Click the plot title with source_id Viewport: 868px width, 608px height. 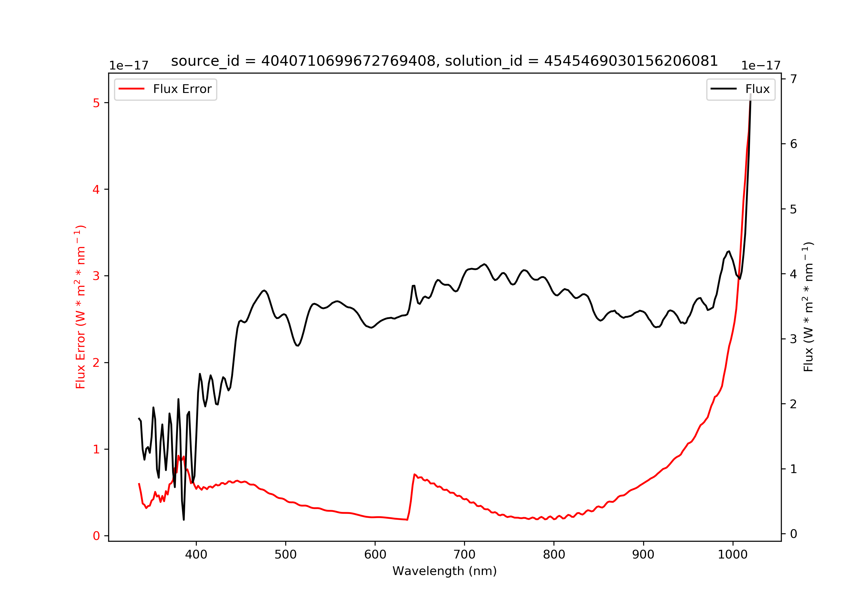tap(445, 61)
